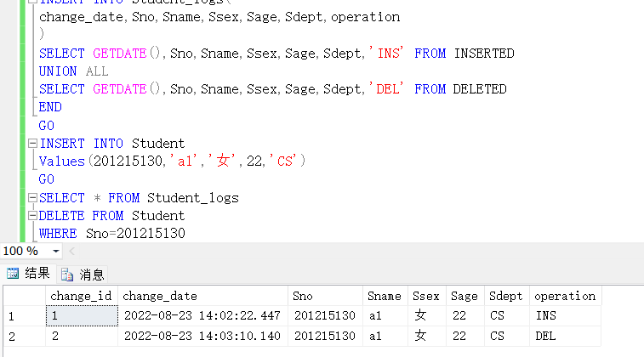The width and height of the screenshot is (644, 357).
Task: Select the Sage column header
Action: click(x=465, y=296)
